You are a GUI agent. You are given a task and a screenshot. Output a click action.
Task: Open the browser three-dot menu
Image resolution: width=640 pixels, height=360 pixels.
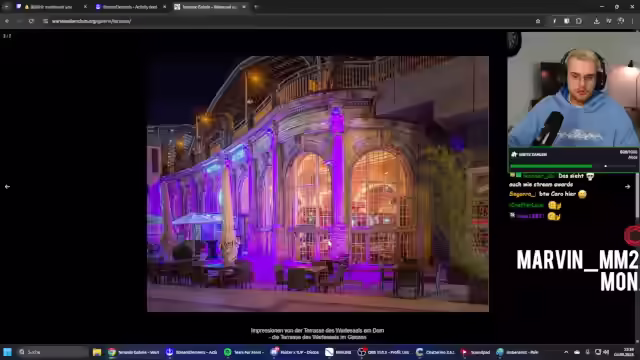pos(632,21)
